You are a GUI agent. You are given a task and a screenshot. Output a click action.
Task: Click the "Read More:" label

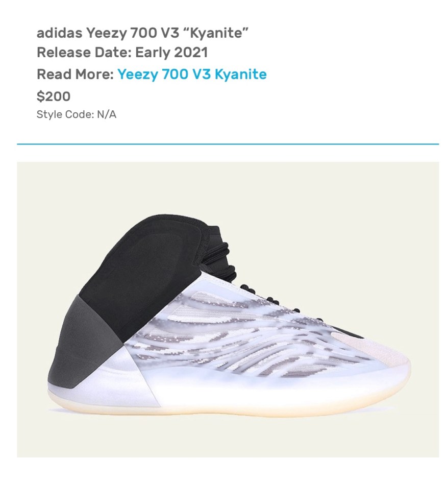76,74
